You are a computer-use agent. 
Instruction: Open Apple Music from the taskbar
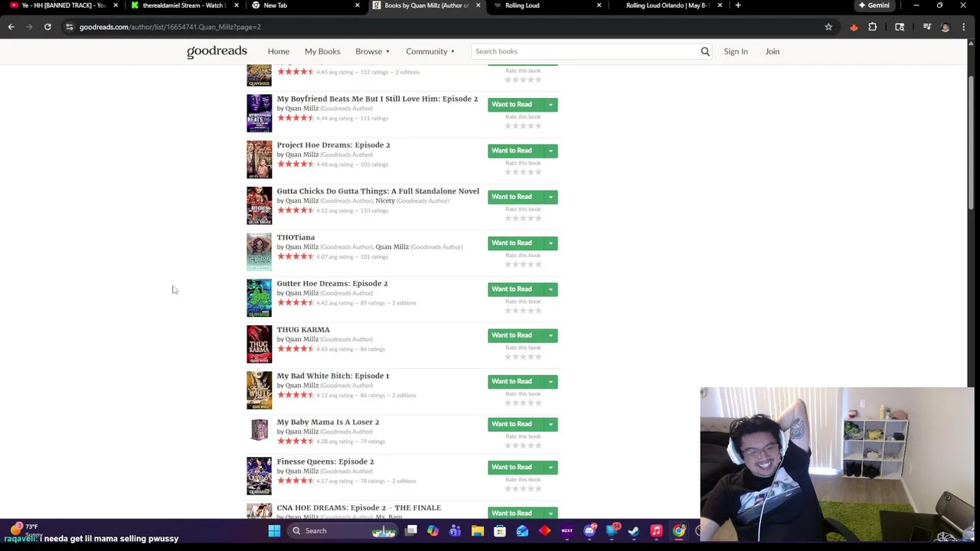[656, 530]
